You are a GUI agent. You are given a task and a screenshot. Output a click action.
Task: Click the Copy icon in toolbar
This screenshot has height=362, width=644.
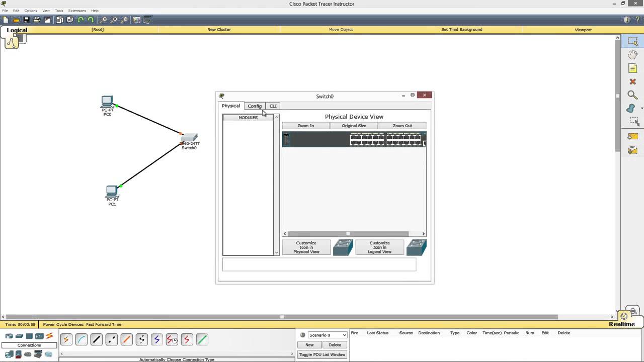click(59, 20)
